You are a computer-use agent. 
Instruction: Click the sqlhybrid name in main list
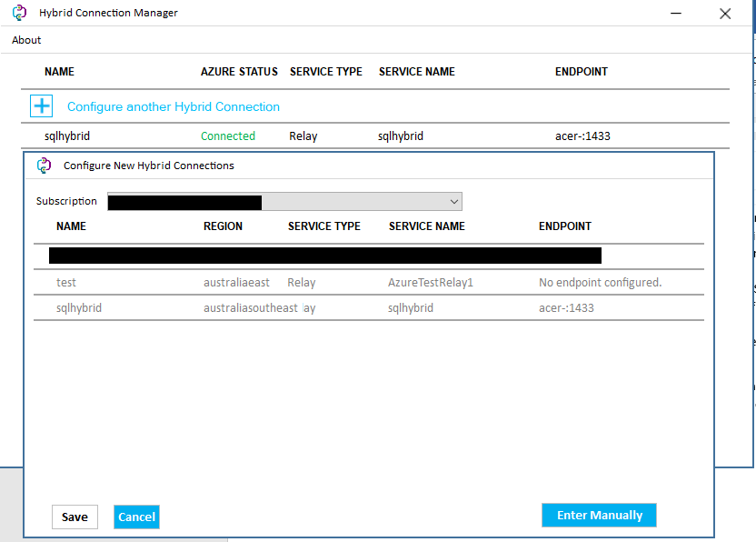(67, 136)
